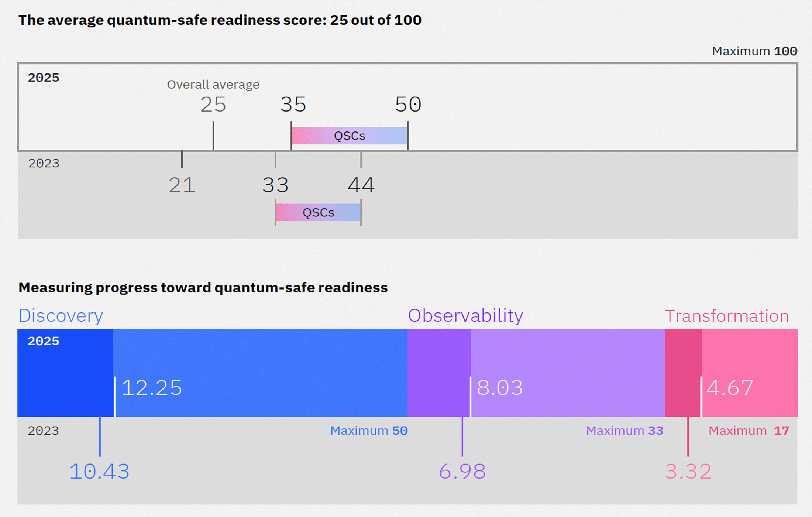Click the 2023 QSC lower value 33
This screenshot has height=517, width=812.
(x=275, y=185)
